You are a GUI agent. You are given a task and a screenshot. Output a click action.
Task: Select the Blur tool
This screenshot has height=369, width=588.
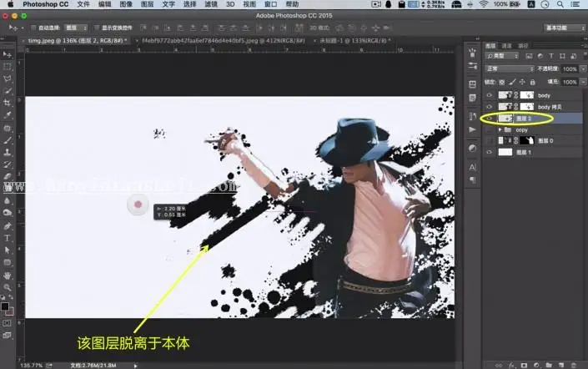[8, 201]
